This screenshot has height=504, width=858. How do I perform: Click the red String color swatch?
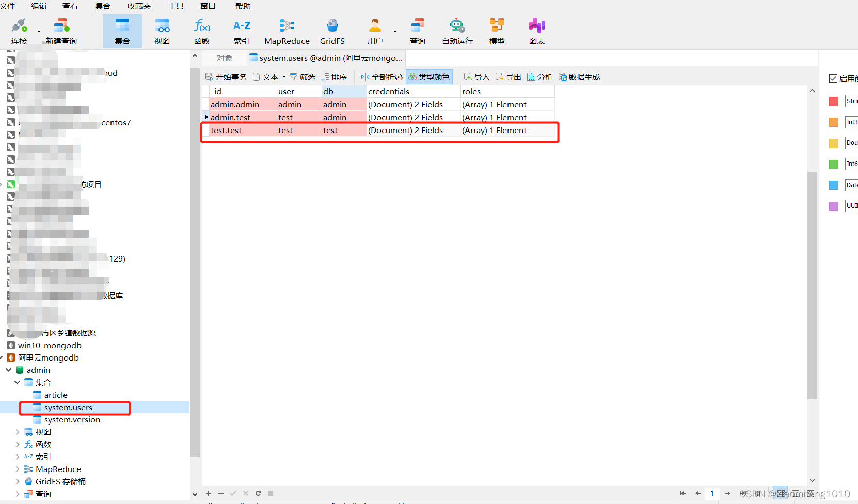[x=833, y=101]
